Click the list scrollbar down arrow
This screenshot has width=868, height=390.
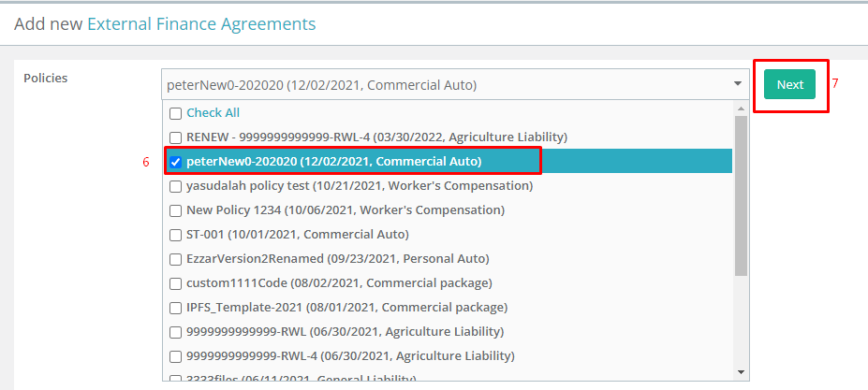click(x=741, y=372)
